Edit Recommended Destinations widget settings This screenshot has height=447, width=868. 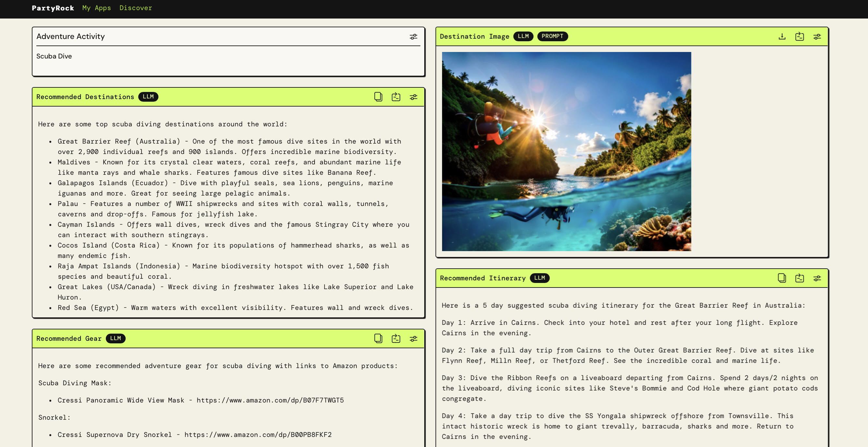point(413,97)
